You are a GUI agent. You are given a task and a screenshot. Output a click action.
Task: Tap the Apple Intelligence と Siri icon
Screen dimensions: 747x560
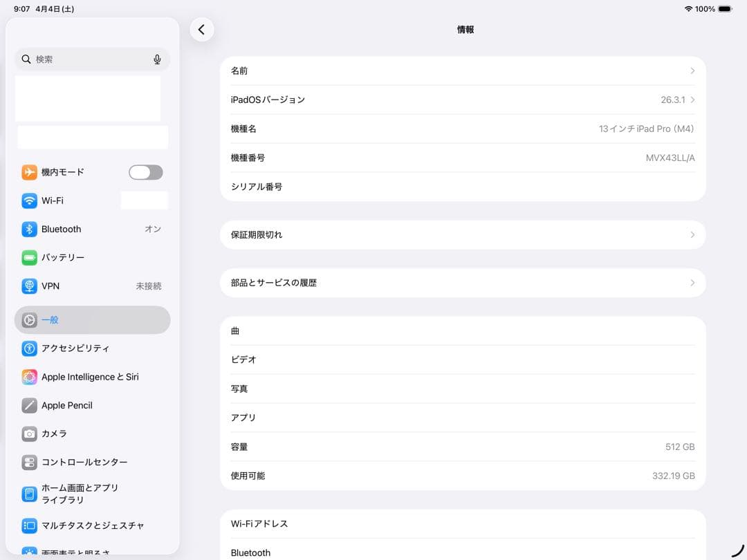tap(29, 377)
